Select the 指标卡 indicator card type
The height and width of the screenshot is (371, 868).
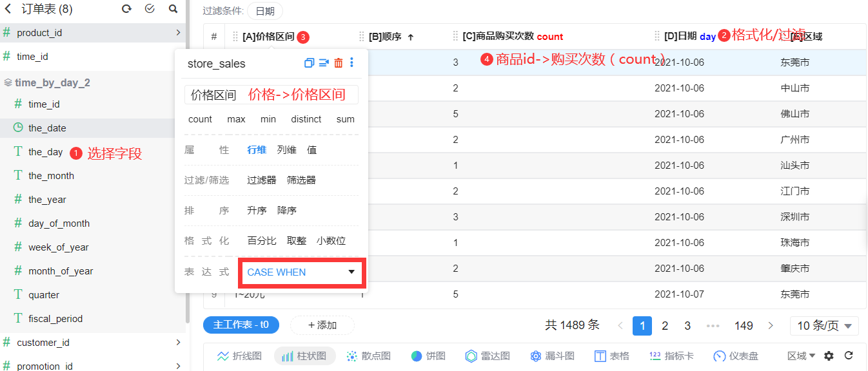click(671, 356)
